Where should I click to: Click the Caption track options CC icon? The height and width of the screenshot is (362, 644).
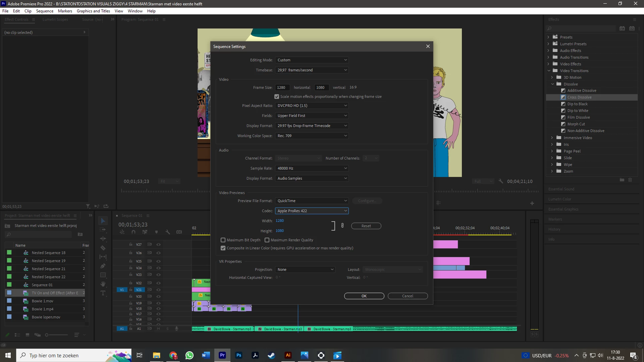pyautogui.click(x=179, y=232)
